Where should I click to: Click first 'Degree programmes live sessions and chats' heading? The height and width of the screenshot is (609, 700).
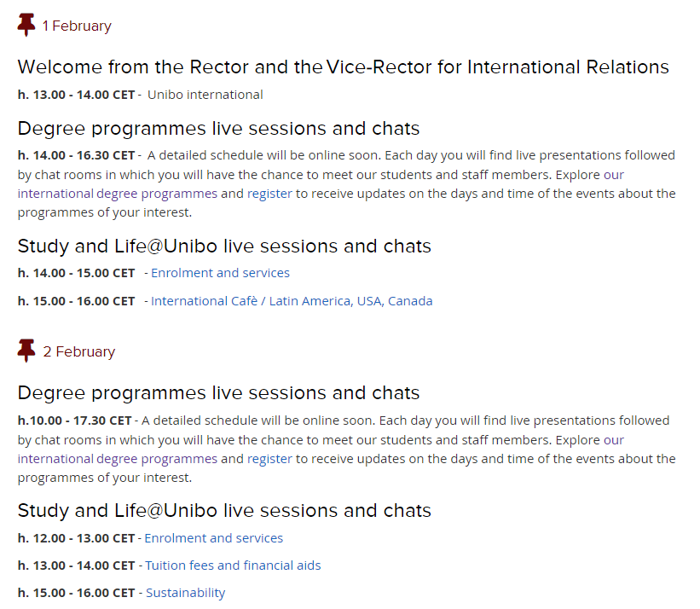pyautogui.click(x=218, y=129)
